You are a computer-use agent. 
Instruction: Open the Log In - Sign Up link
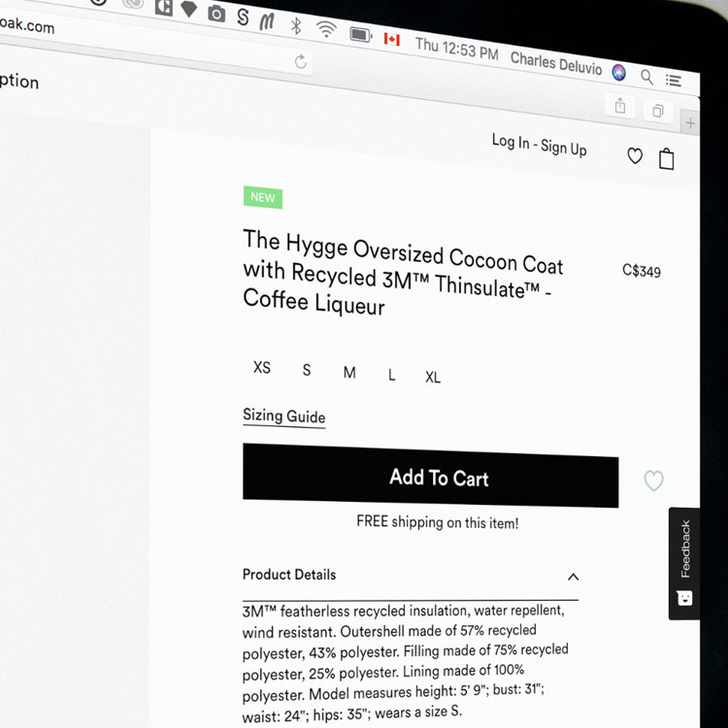539,145
